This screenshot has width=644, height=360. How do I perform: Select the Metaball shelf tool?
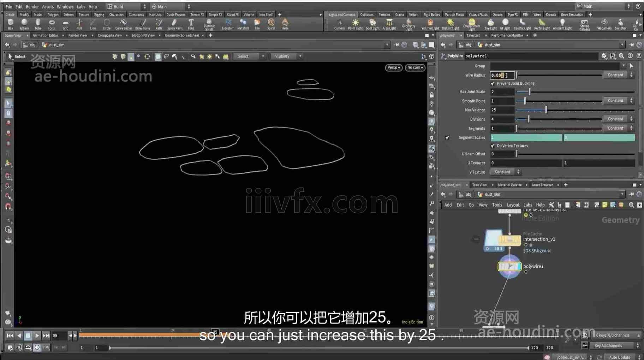click(x=243, y=24)
